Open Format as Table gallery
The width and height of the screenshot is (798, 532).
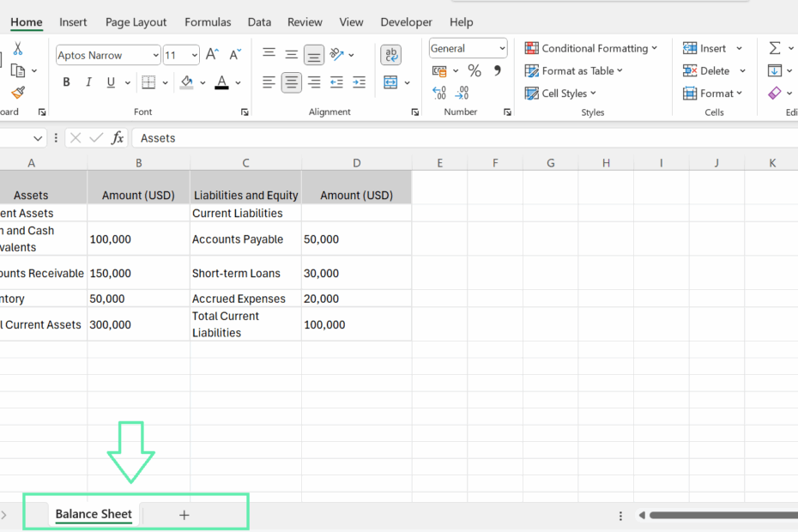(x=573, y=70)
